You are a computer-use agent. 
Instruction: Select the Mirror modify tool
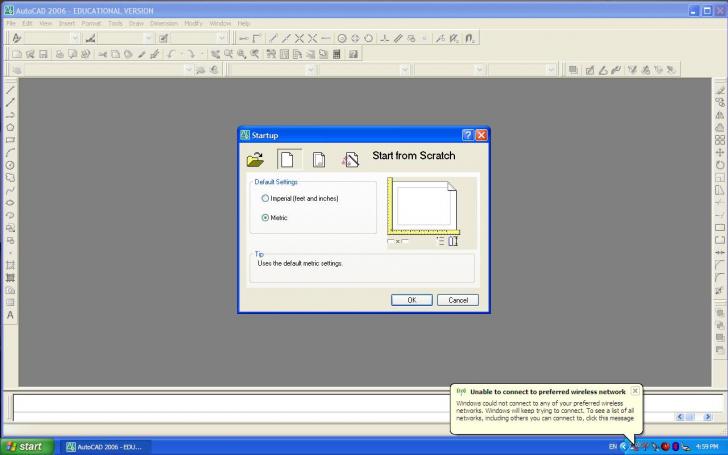click(x=720, y=115)
